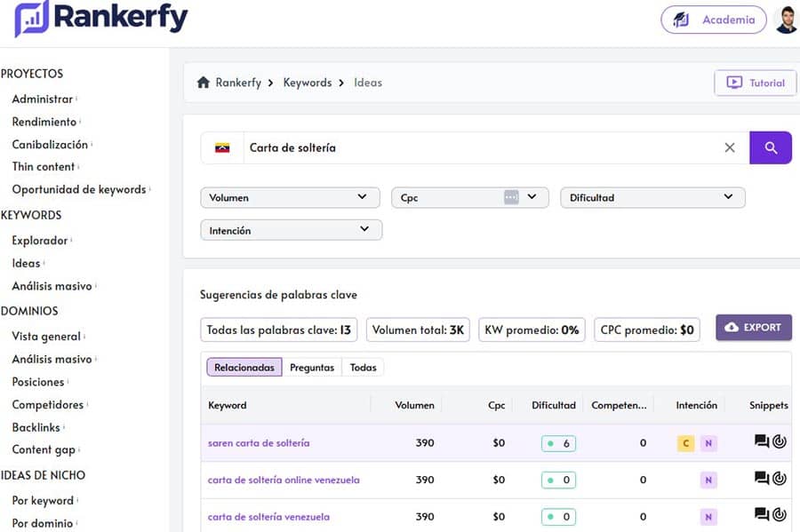The width and height of the screenshot is (800, 532).
Task: Click the EXPORT button
Action: 753,328
